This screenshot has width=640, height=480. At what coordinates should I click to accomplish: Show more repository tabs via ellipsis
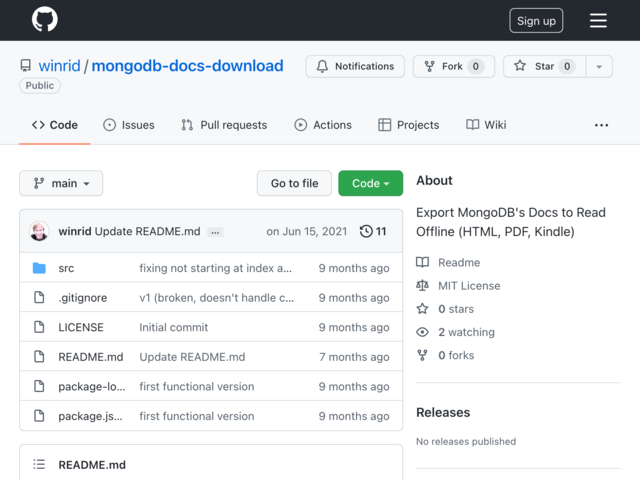[x=601, y=125]
